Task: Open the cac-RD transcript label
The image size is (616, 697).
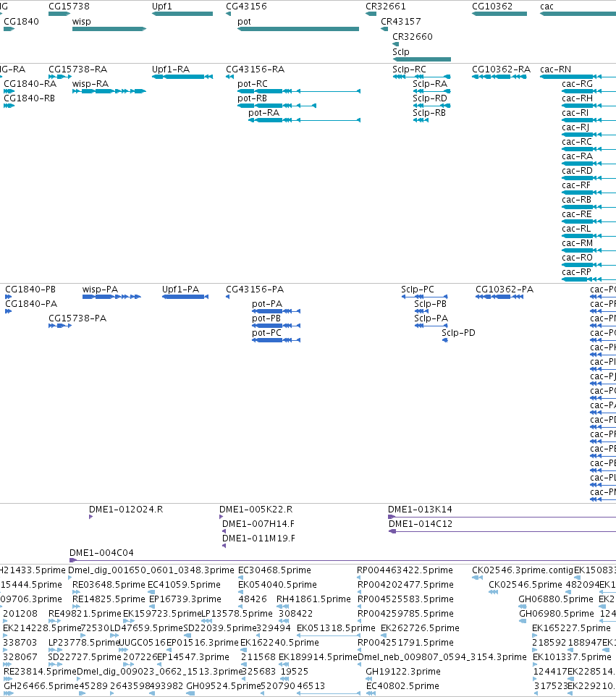Action: 578,171
